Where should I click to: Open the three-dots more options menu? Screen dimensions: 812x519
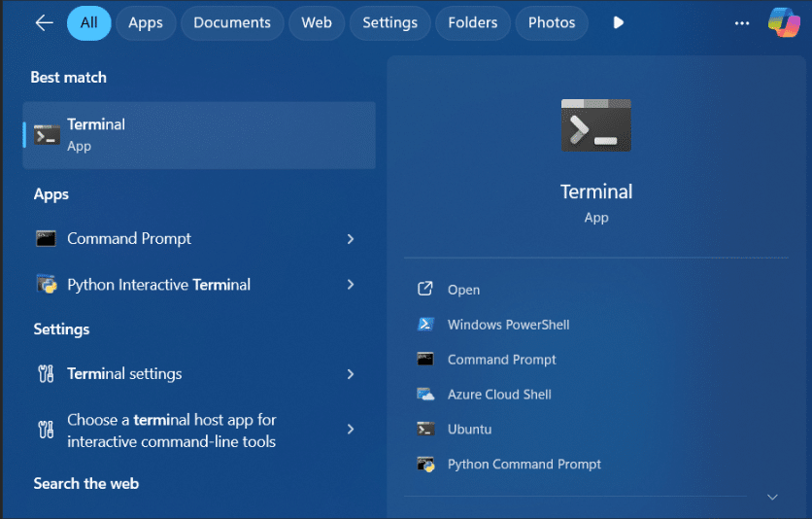pos(741,23)
